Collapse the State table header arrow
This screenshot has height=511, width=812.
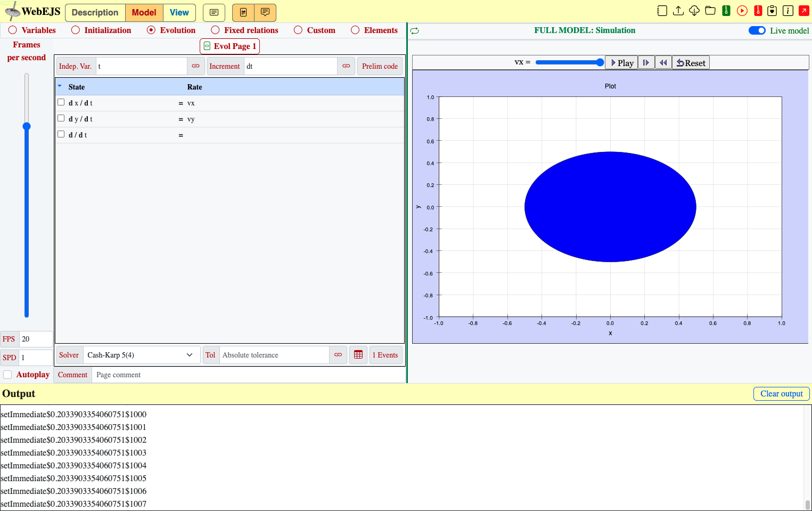point(60,86)
